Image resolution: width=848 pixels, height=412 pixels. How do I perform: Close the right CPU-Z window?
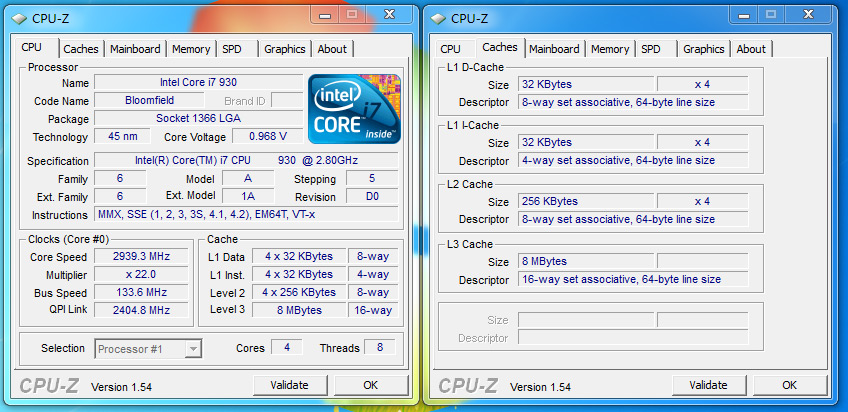click(x=807, y=15)
